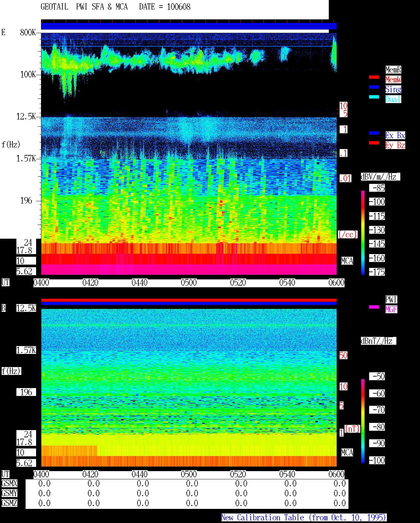
Task: Click the red MemW legend swatch
Action: click(374, 77)
